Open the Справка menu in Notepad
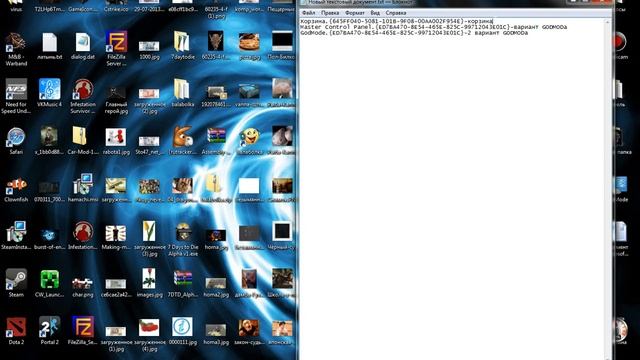This screenshot has width=640, height=360. click(396, 13)
